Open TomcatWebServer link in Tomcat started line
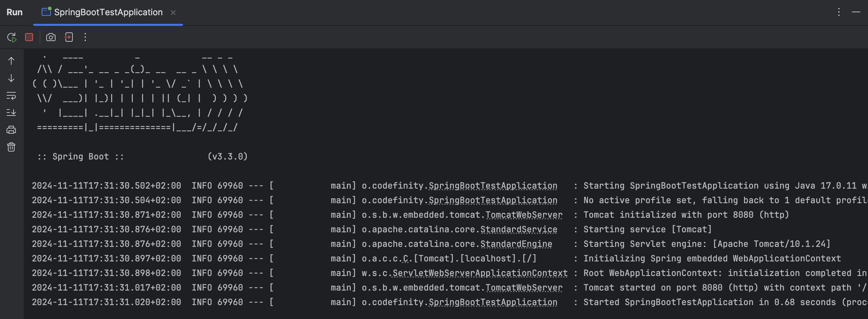Screen dimensions: 868x319 coord(524,288)
